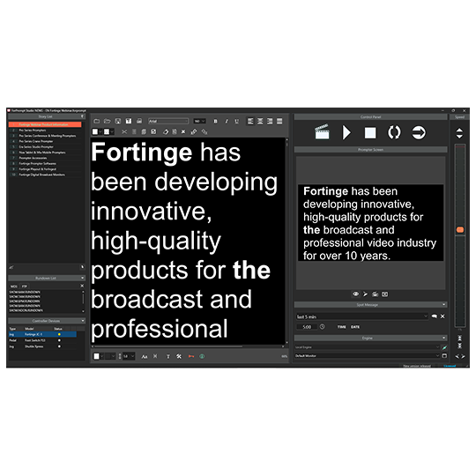Justify the script text

[x=279, y=121]
